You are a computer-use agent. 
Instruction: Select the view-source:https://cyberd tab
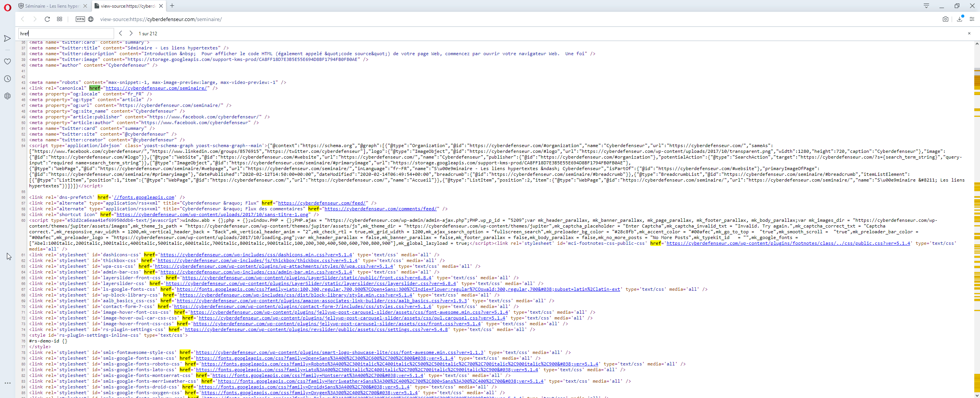pyautogui.click(x=129, y=6)
